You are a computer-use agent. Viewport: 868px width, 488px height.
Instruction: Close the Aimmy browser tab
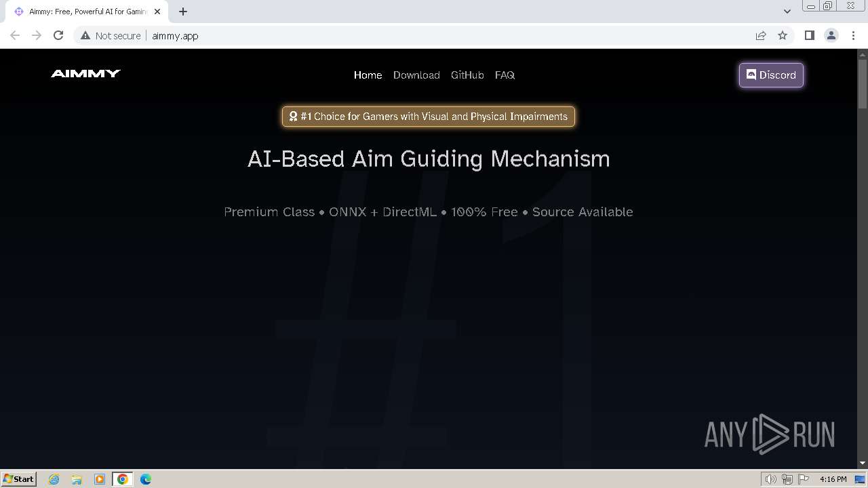(157, 12)
